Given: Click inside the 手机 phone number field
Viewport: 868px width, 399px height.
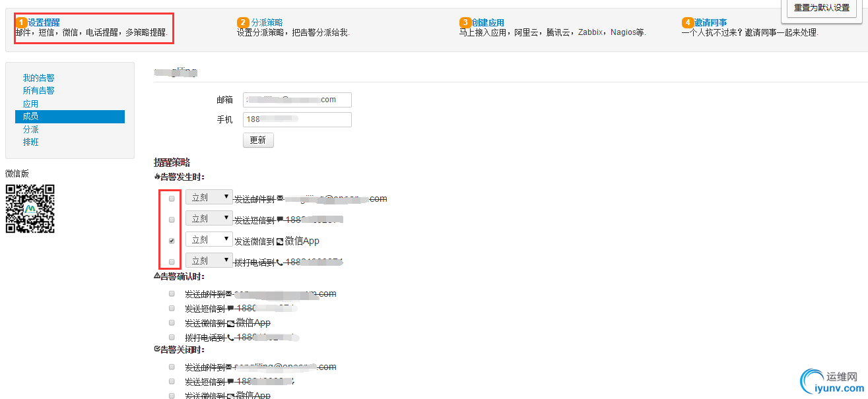Looking at the screenshot, I should [x=297, y=119].
